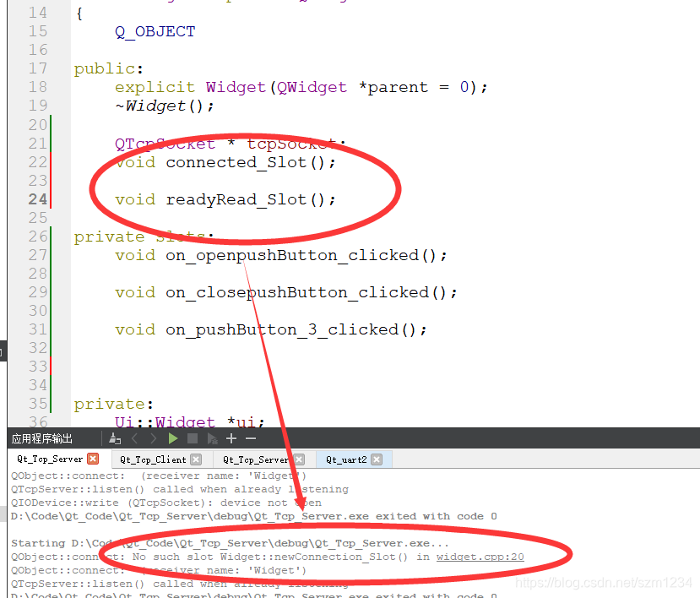Screen dimensions: 700x598
Task: Open the widget.cpp:20 link in output
Action: 480,557
